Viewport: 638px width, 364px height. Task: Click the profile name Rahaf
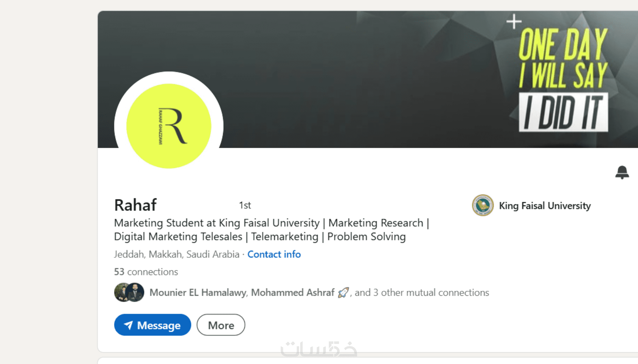(x=135, y=205)
